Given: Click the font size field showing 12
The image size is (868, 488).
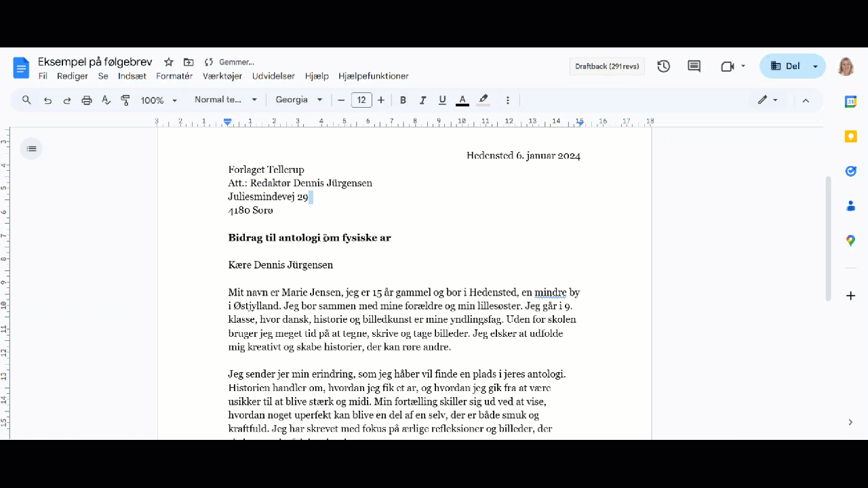Looking at the screenshot, I should [x=361, y=100].
